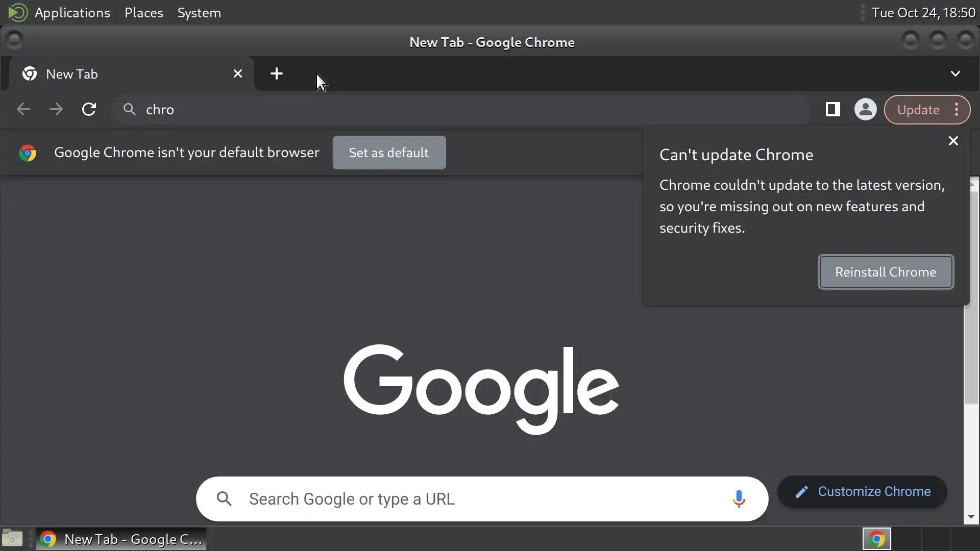Screen dimensions: 980x551
Task: Dismiss the Can't update Chrome popup
Action: point(953,141)
